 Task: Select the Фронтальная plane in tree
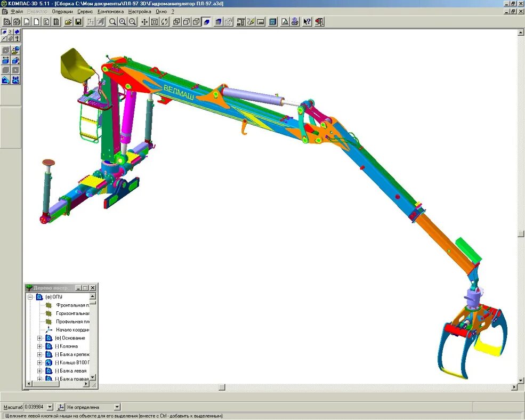pyautogui.click(x=72, y=305)
